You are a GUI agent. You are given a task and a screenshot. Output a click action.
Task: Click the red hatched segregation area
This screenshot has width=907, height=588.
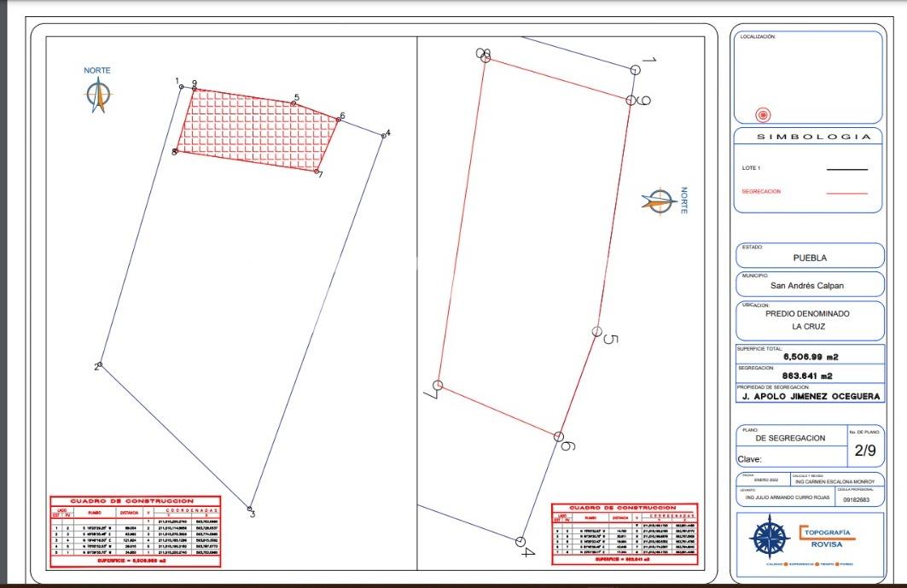click(258, 131)
